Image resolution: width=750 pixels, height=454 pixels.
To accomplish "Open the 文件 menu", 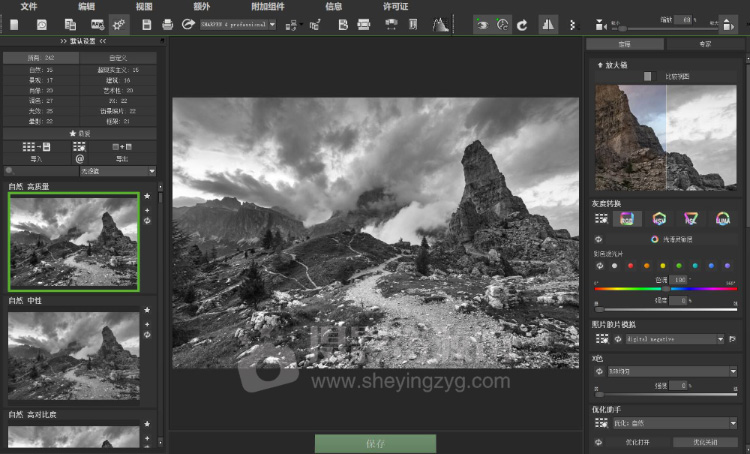I will pyautogui.click(x=28, y=6).
